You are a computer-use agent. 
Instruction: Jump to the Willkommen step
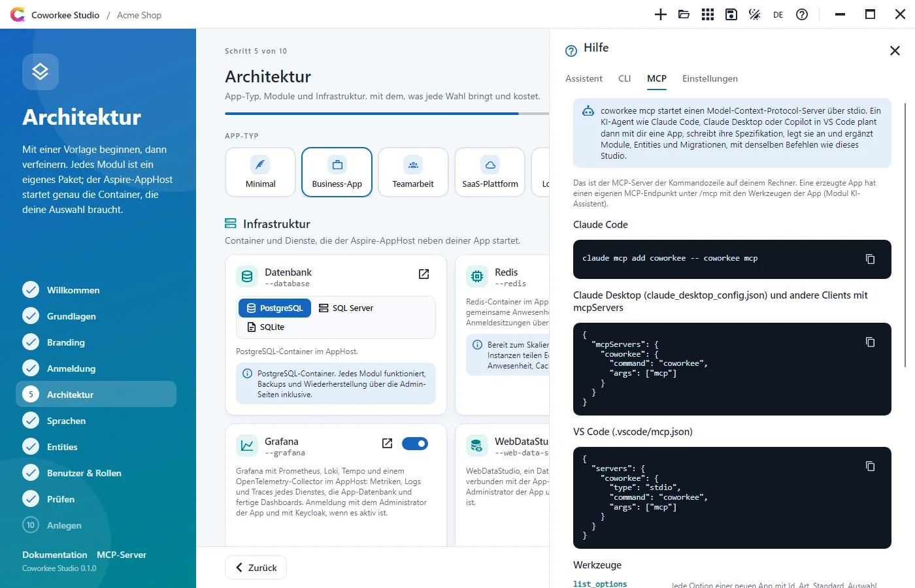click(96, 290)
